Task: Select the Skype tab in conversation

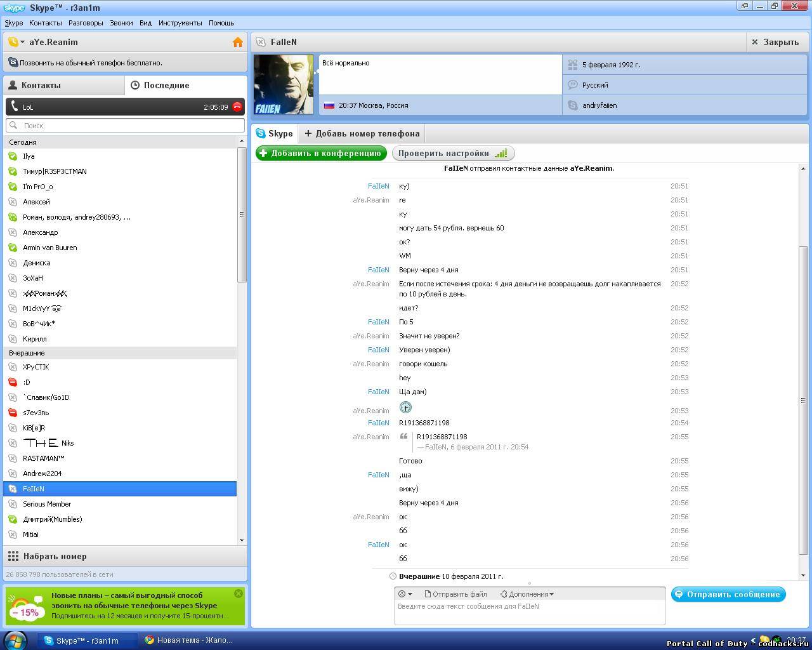Action: pyautogui.click(x=274, y=133)
